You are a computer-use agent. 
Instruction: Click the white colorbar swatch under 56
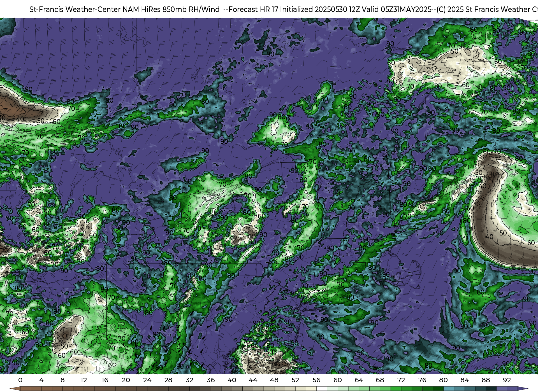click(322, 389)
